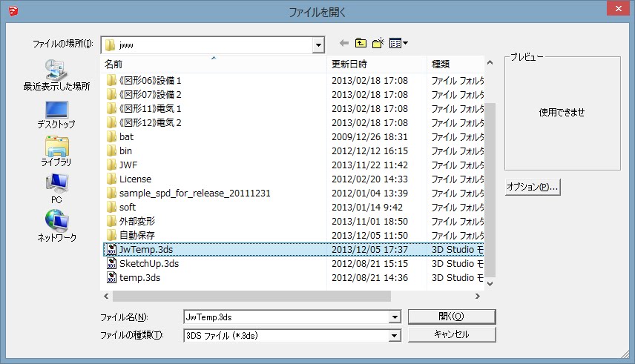Image resolution: width=635 pixels, height=364 pixels.
Task: Go up one folder level icon
Action: 361,43
